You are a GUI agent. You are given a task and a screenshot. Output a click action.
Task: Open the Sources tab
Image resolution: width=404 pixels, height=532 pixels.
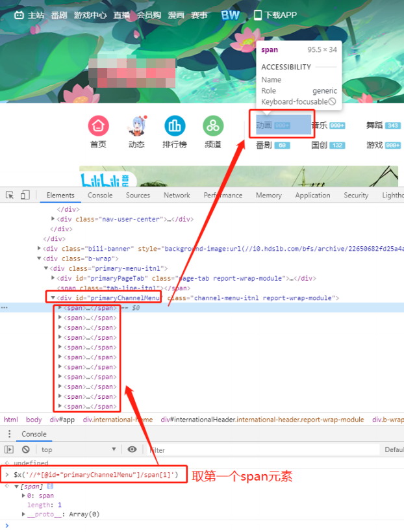point(138,195)
